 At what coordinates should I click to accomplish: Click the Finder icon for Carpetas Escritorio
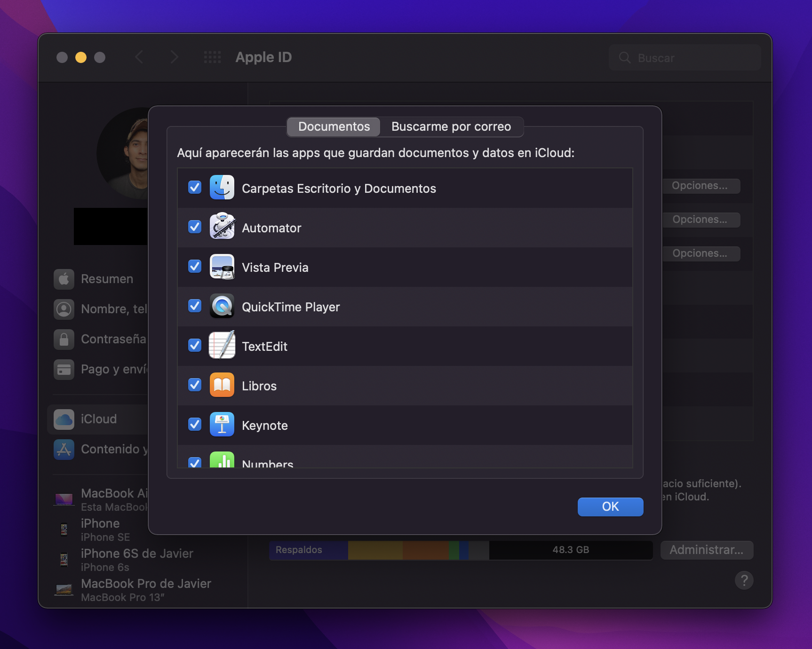click(222, 188)
